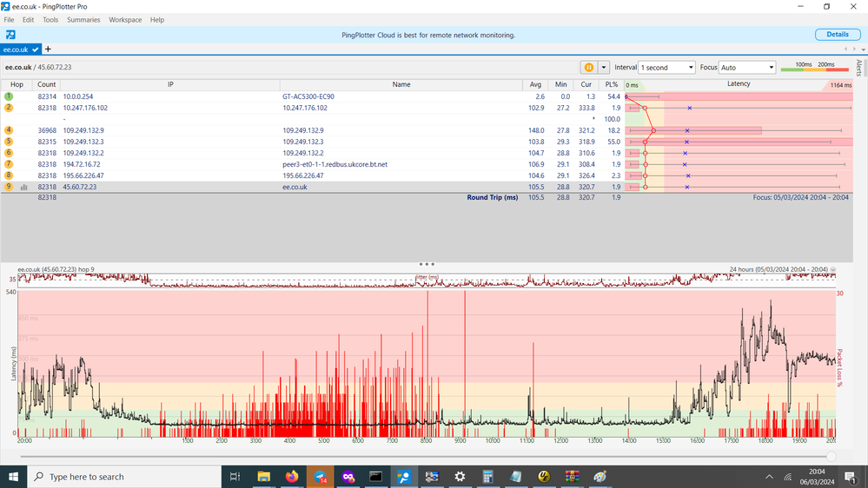Click the tab list dropdown arrow at top right
868x488 pixels.
pos(863,49)
